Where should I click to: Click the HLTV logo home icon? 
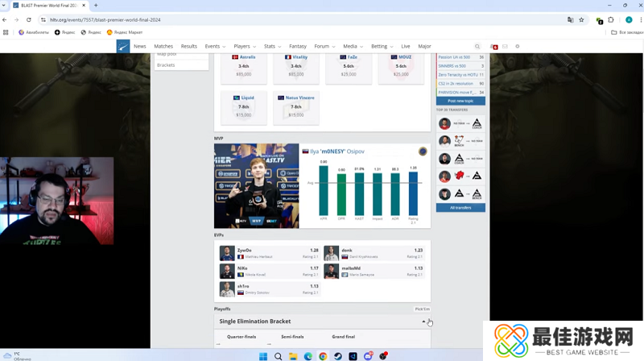(x=123, y=47)
